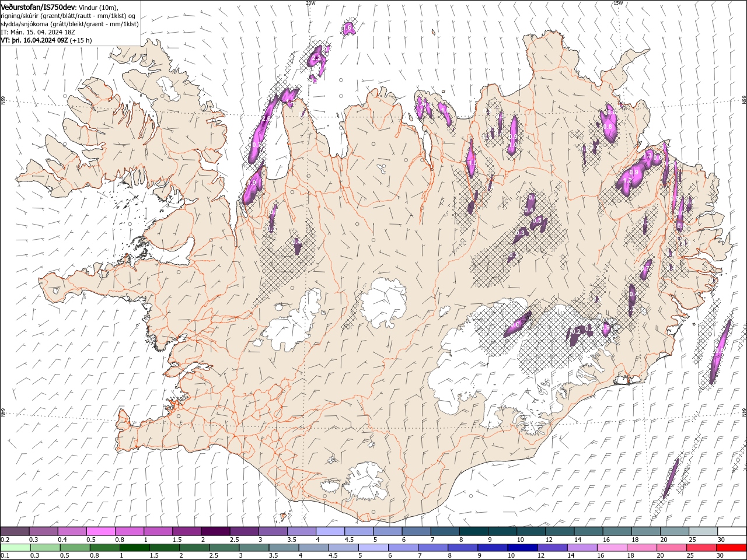
Task: Choose the light blue snow swatch labeled 4
Action: pyautogui.click(x=330, y=531)
